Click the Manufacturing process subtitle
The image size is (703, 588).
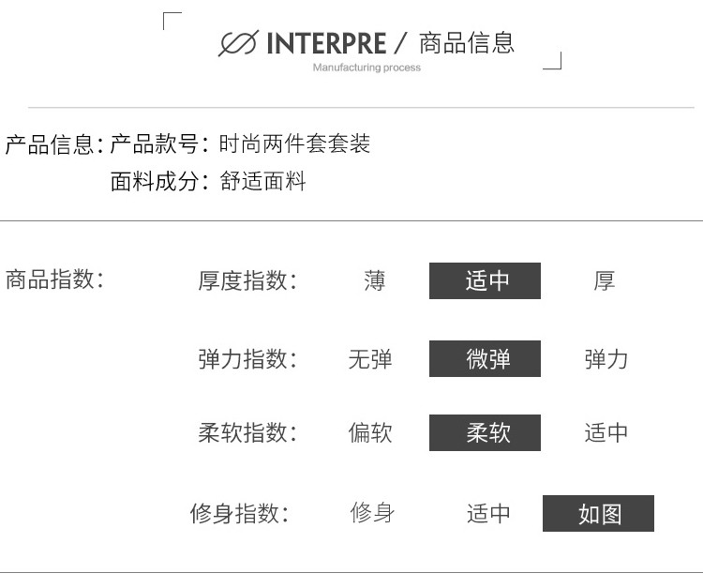click(366, 68)
